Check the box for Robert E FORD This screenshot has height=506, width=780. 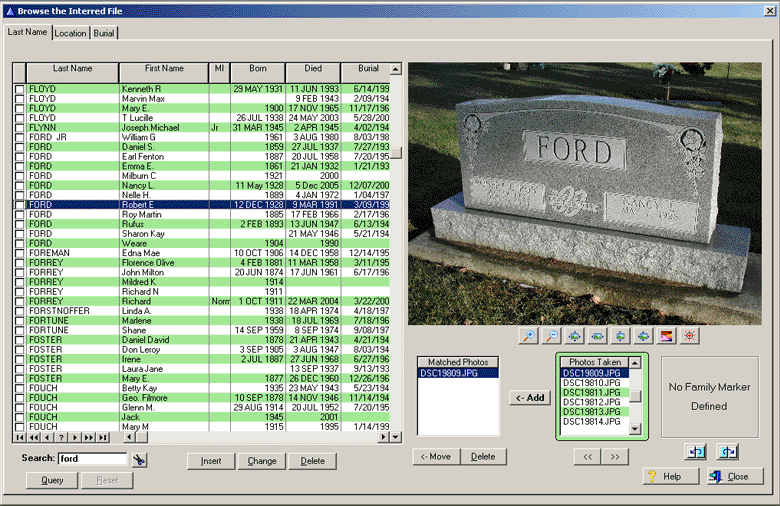(19, 204)
